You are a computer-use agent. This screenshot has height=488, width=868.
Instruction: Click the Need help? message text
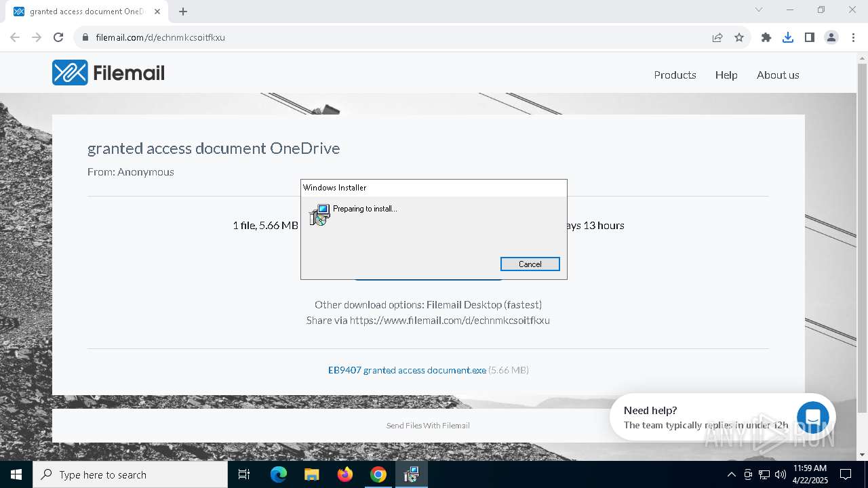pyautogui.click(x=650, y=410)
